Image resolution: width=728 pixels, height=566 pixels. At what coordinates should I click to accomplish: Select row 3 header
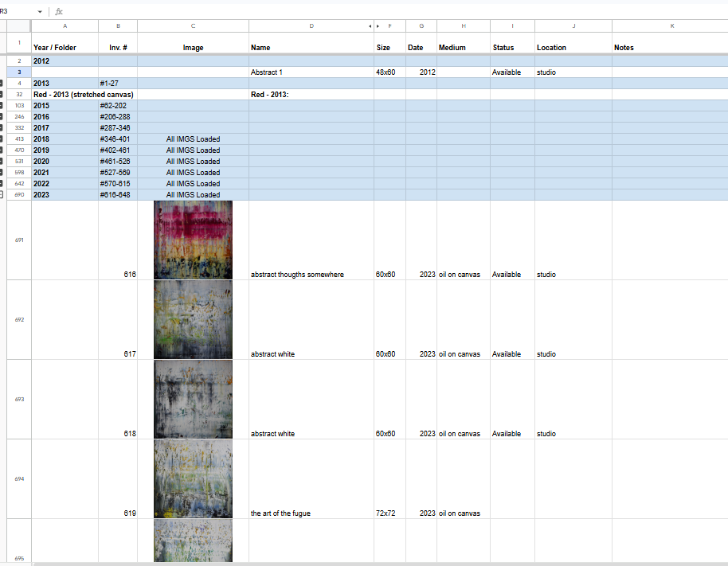(x=19, y=72)
